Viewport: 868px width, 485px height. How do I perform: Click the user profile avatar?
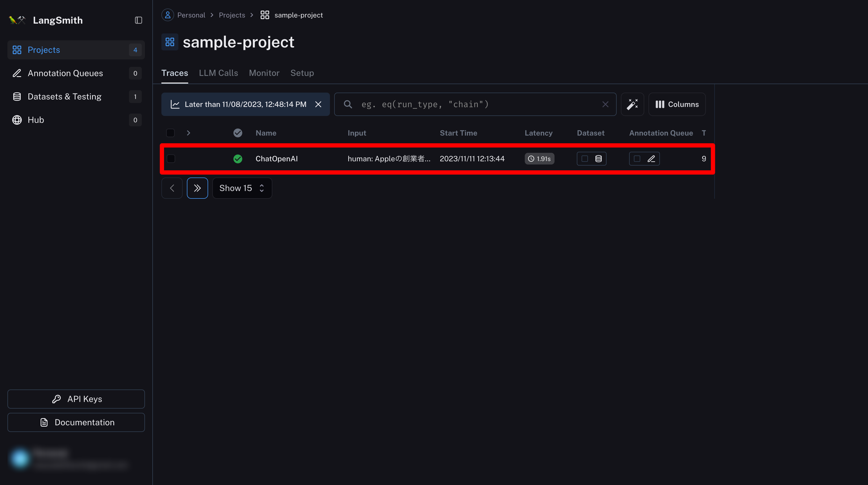[20, 458]
